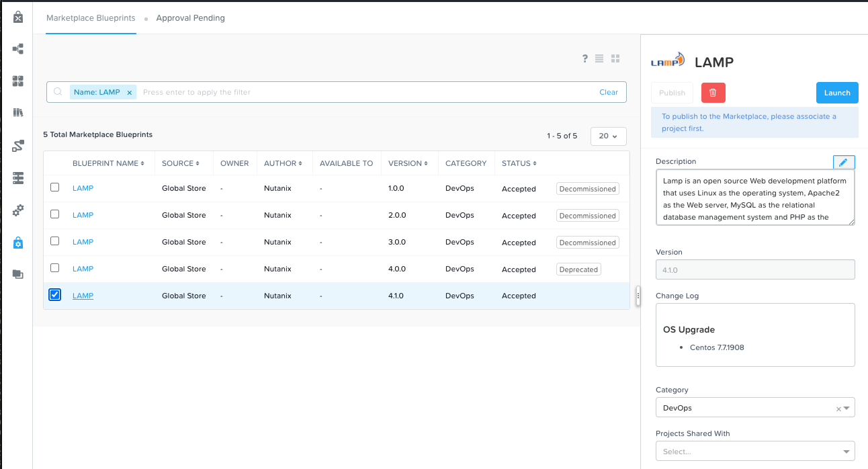Click Clear in the filter bar
Viewport: 868px width, 469px height.
609,92
